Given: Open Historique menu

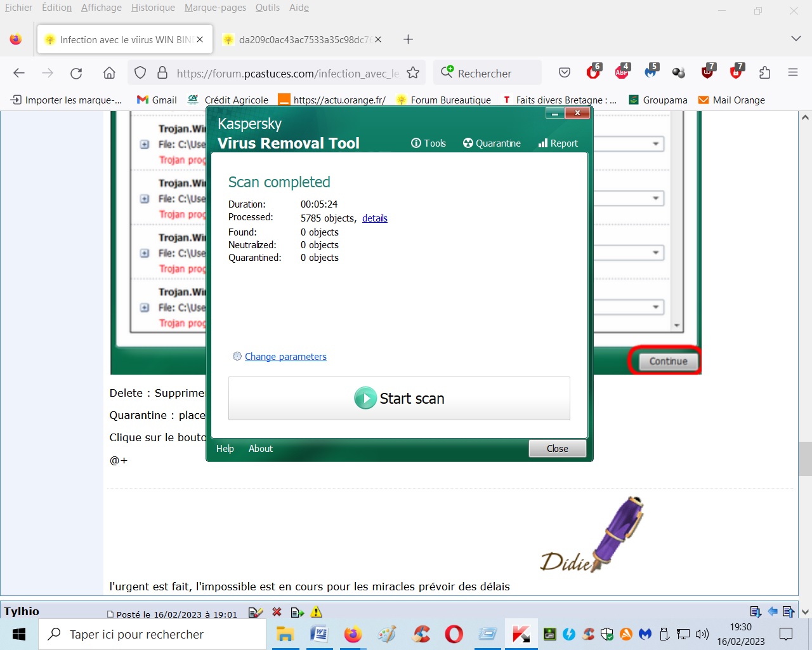Looking at the screenshot, I should coord(153,8).
